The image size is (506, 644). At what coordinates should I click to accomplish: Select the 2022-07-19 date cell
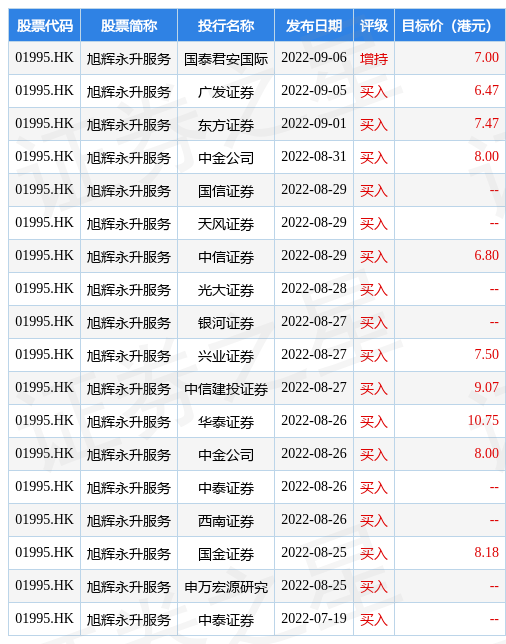coord(314,619)
